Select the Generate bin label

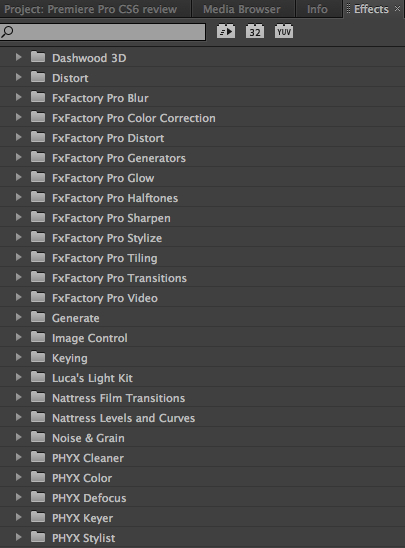pyautogui.click(x=75, y=318)
